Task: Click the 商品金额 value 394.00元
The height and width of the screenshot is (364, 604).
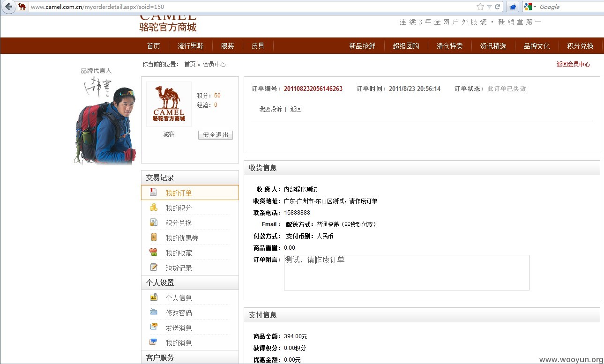Action: [x=296, y=336]
